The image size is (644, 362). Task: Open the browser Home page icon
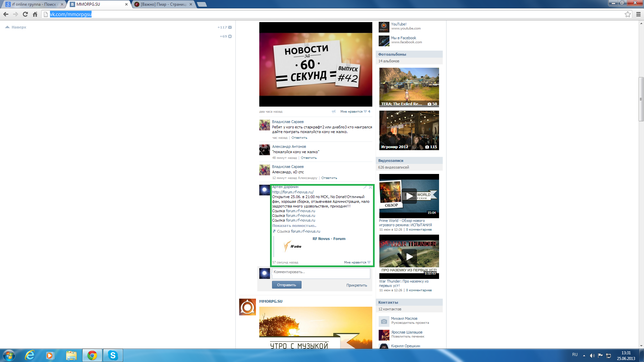pyautogui.click(x=35, y=14)
